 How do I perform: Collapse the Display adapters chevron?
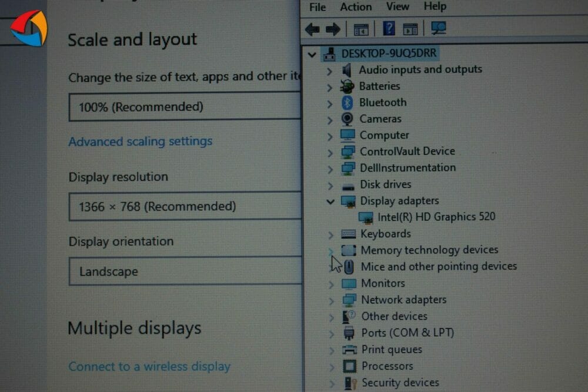pos(330,202)
